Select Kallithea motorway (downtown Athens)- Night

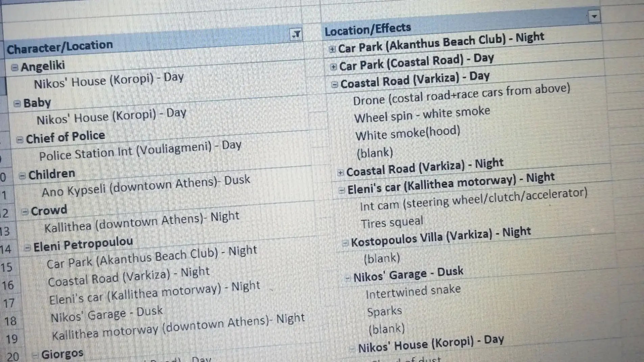coord(178,327)
